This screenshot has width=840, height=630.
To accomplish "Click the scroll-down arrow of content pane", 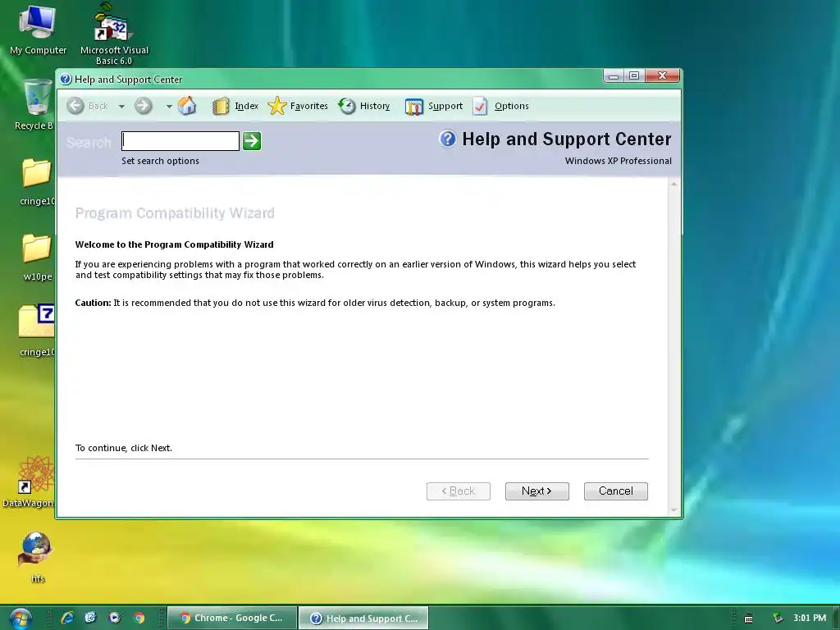I will click(674, 510).
